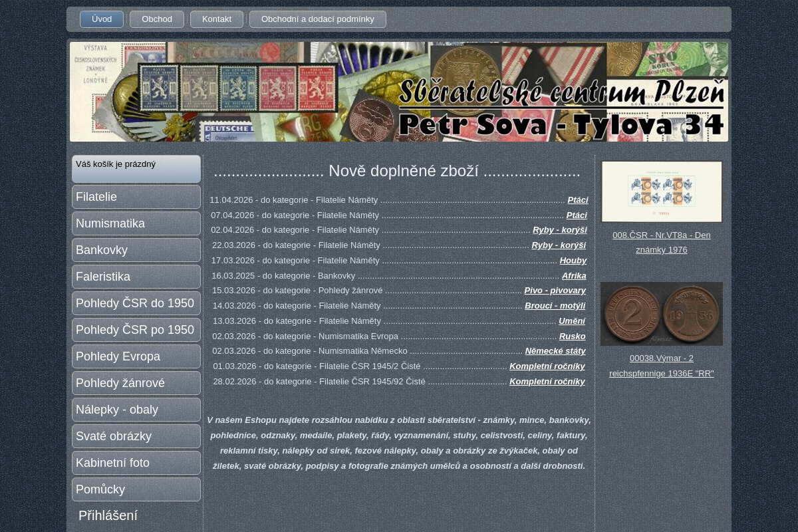Image resolution: width=798 pixels, height=532 pixels.
Task: Open the Nálepky - obaly category
Action: coord(136,410)
